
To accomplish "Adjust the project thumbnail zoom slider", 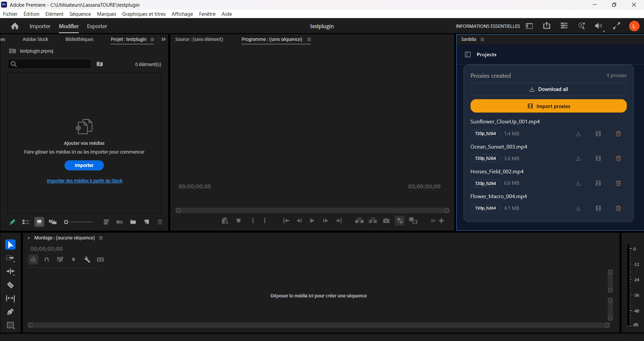I will point(78,222).
